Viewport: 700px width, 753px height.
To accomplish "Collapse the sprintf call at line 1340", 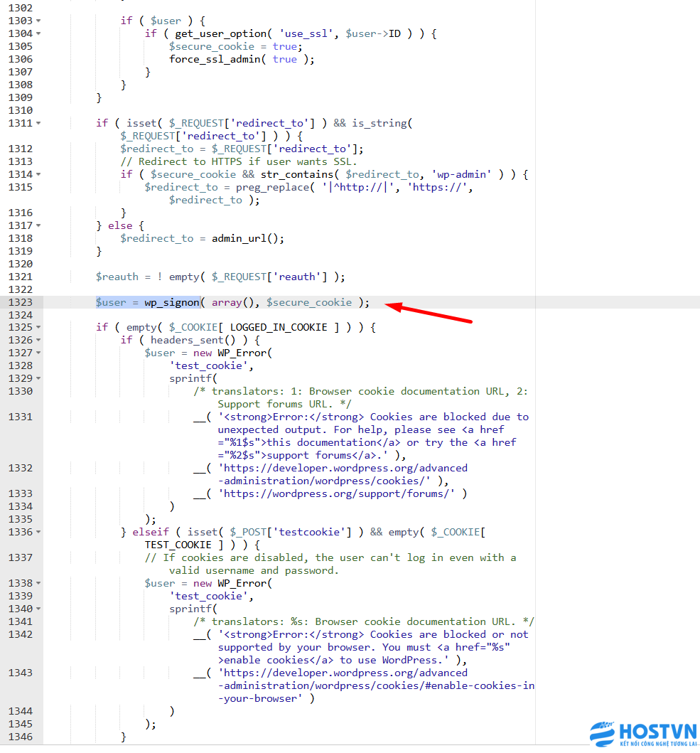I will (x=38, y=609).
